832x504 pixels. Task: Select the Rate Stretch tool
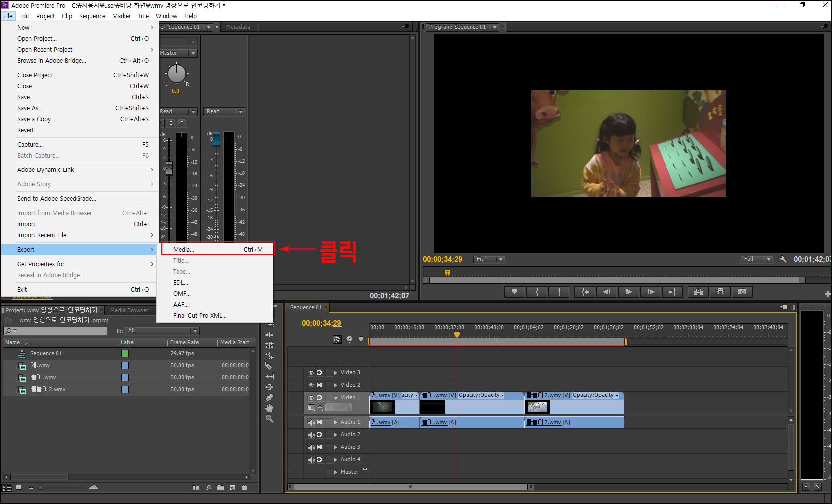tap(269, 356)
